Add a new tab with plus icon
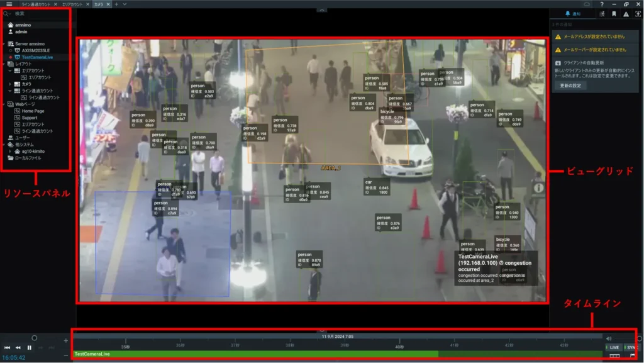 pyautogui.click(x=116, y=4)
